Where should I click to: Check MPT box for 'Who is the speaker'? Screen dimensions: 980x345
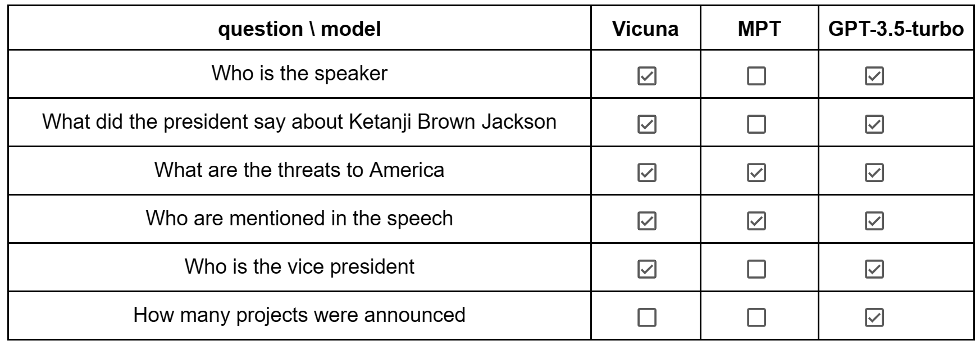(x=756, y=76)
